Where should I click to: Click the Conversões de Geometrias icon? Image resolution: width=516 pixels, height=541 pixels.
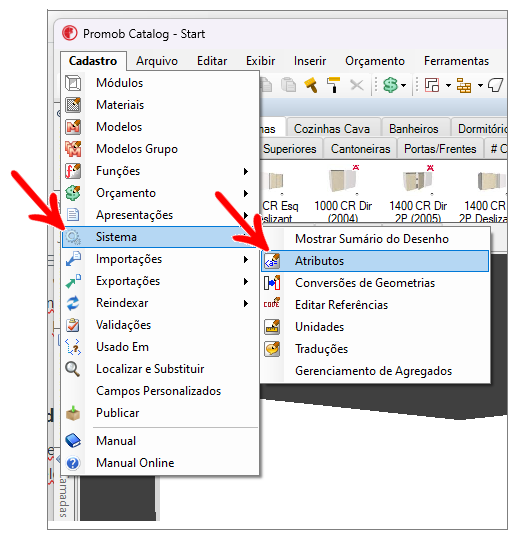click(272, 283)
